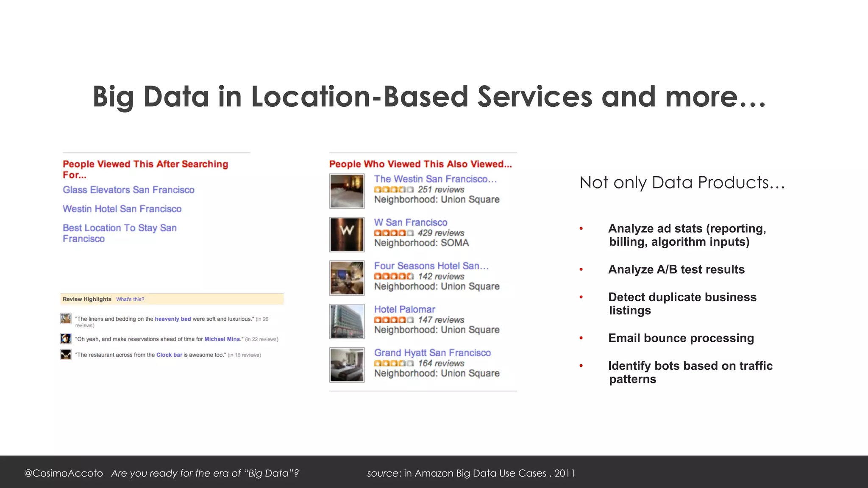This screenshot has height=488, width=868.
Task: Click the '@CosimoAccoto' footer handle
Action: click(64, 473)
